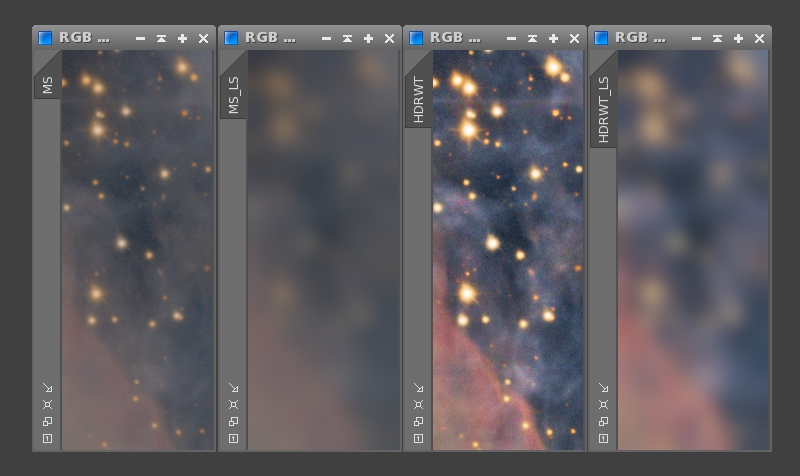Roll up the HDRWT window via shade button
This screenshot has width=800, height=476.
(x=532, y=38)
